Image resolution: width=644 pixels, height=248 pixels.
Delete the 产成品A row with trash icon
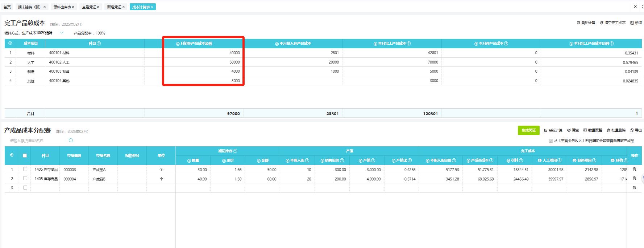(x=634, y=169)
